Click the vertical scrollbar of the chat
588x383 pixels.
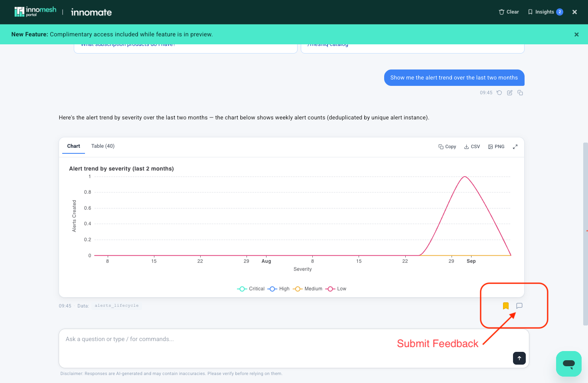coord(585,234)
